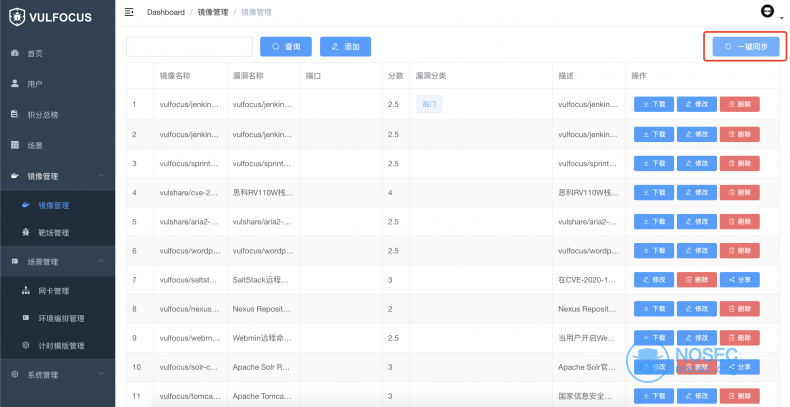Click 下载 in row 2

654,134
